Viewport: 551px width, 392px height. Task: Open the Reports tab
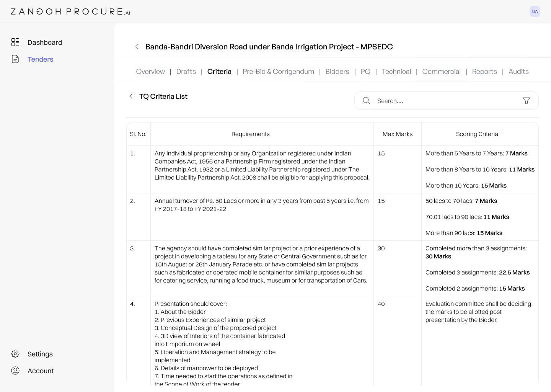pos(484,72)
